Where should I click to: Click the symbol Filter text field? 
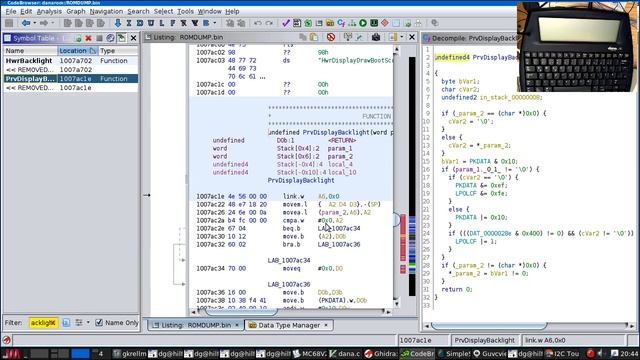(x=43, y=322)
